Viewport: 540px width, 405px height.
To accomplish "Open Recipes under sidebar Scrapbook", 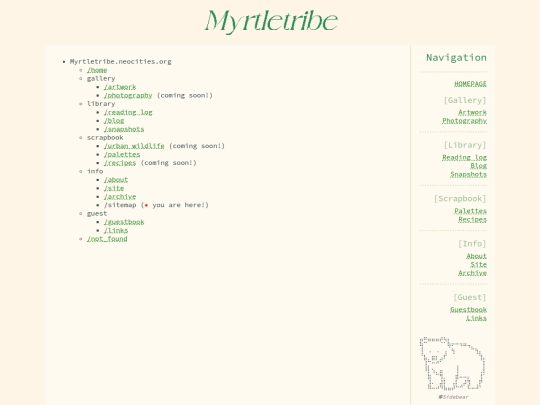I will coord(472,220).
